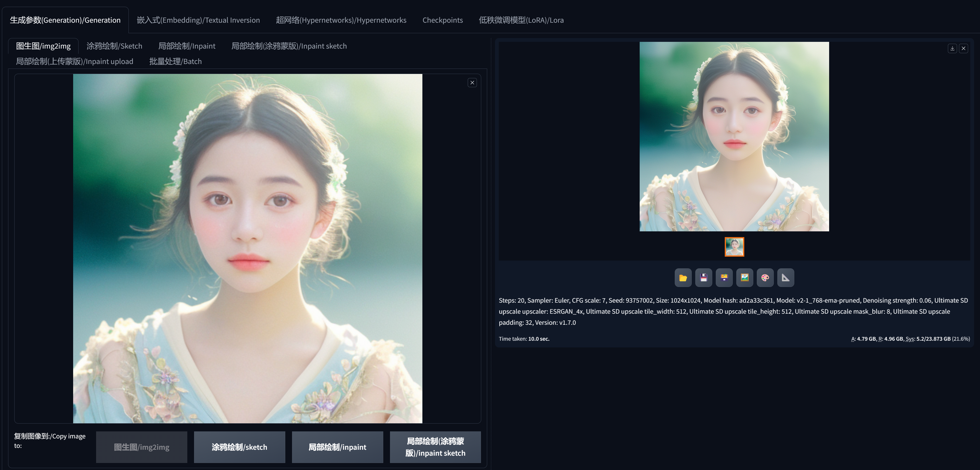Image resolution: width=980 pixels, height=470 pixels.
Task: Copy image to 涂鸦绘制/sketch button
Action: pos(239,447)
